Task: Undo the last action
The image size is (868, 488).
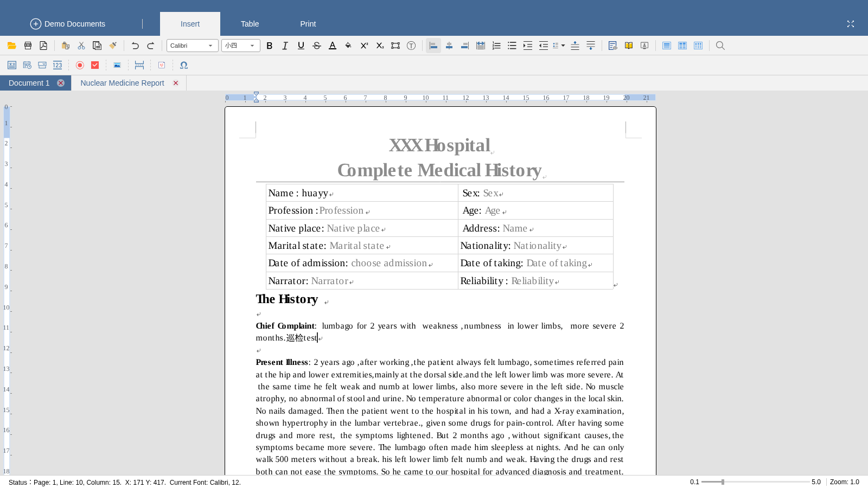Action: [135, 46]
